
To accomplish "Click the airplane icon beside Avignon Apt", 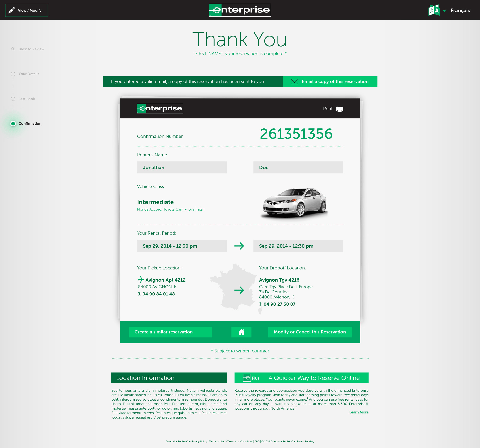I will pyautogui.click(x=141, y=280).
